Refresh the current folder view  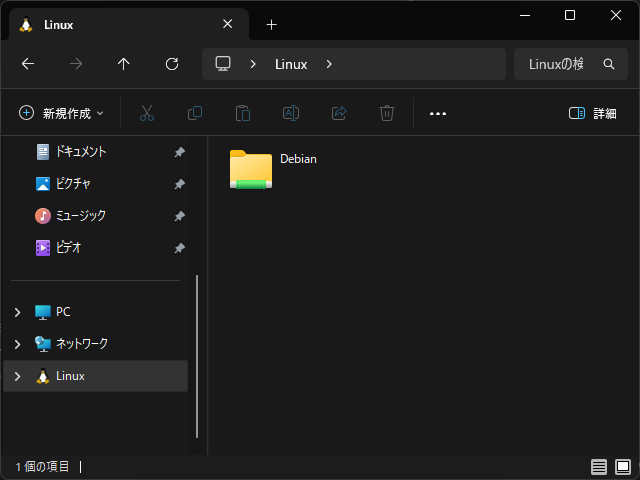172,64
